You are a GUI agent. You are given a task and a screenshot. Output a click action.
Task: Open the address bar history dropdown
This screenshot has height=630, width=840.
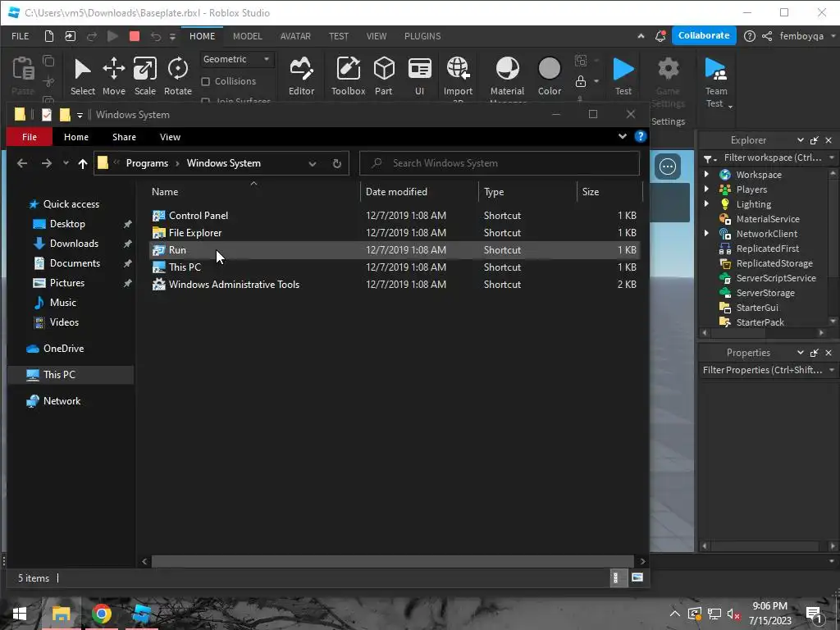[x=313, y=163]
